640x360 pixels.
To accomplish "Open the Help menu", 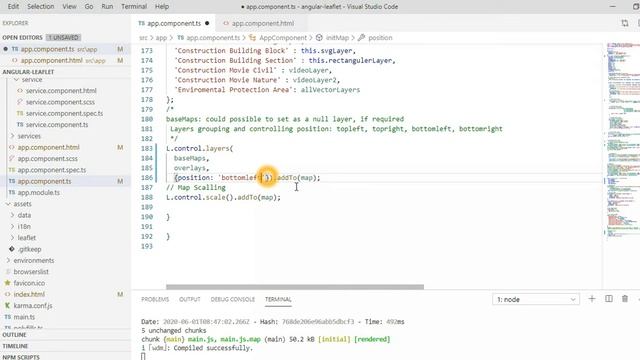I will click(162, 7).
